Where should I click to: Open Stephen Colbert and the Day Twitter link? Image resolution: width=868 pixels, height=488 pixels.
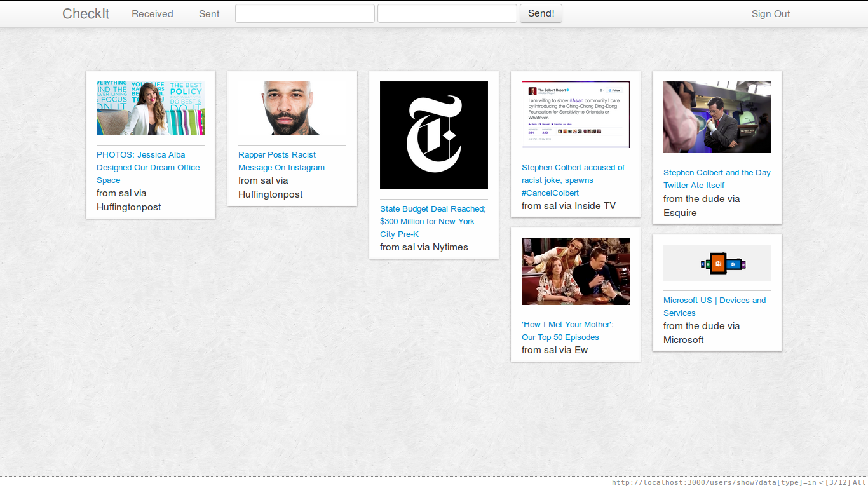coord(717,179)
